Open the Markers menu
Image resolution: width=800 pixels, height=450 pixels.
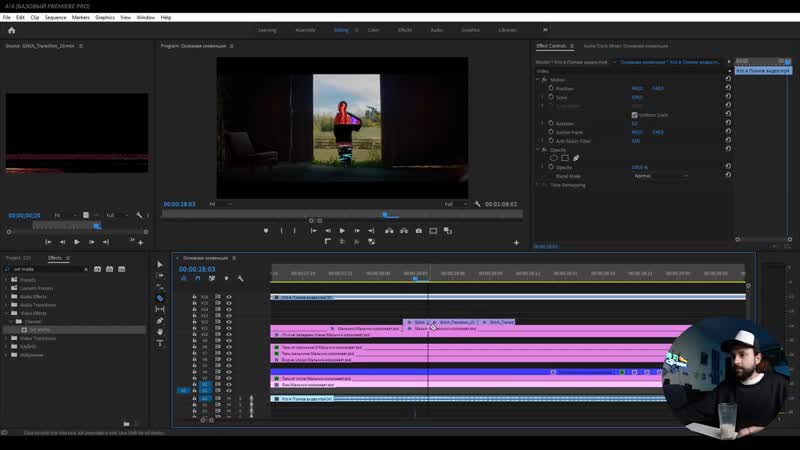point(81,17)
